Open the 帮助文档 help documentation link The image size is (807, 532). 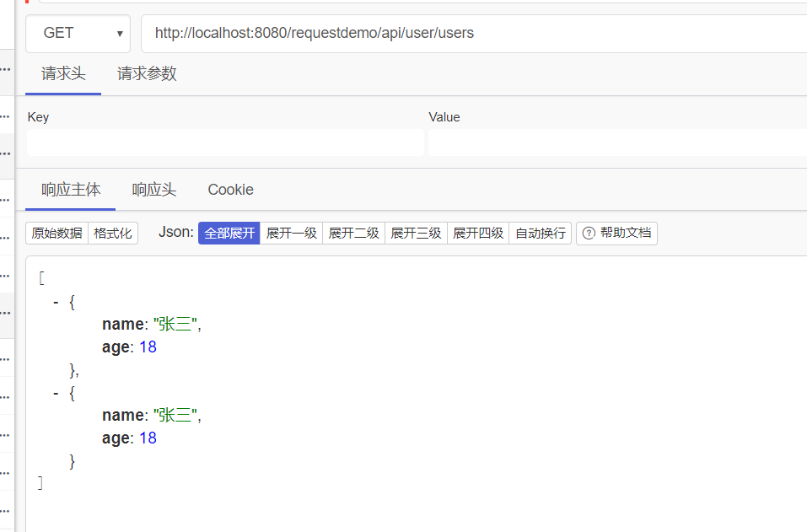624,233
